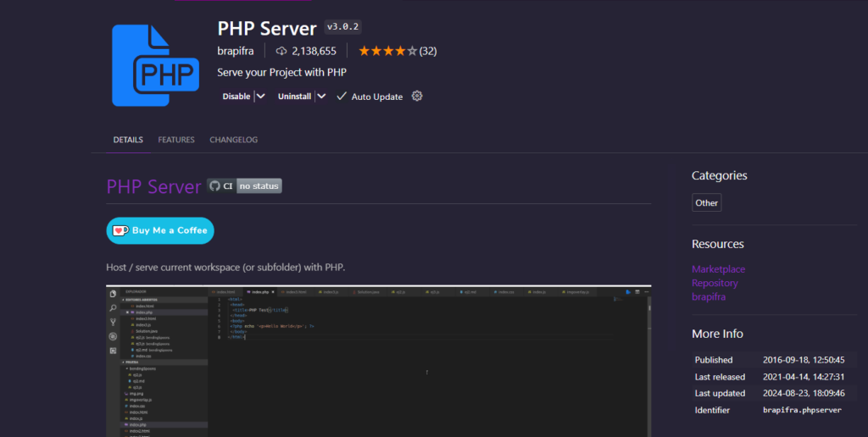
Task: Open the extension settings gear menu
Action: pos(417,97)
